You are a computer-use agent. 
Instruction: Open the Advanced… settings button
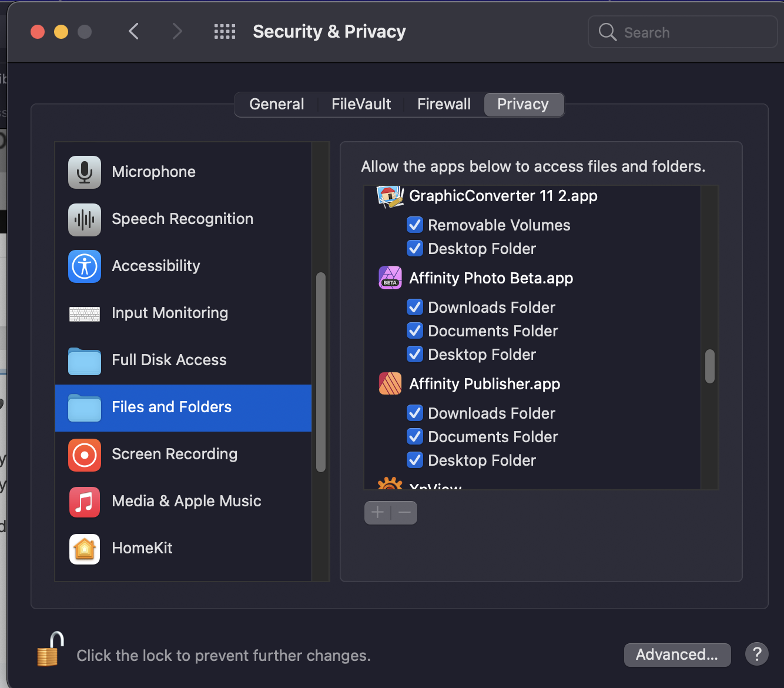677,654
